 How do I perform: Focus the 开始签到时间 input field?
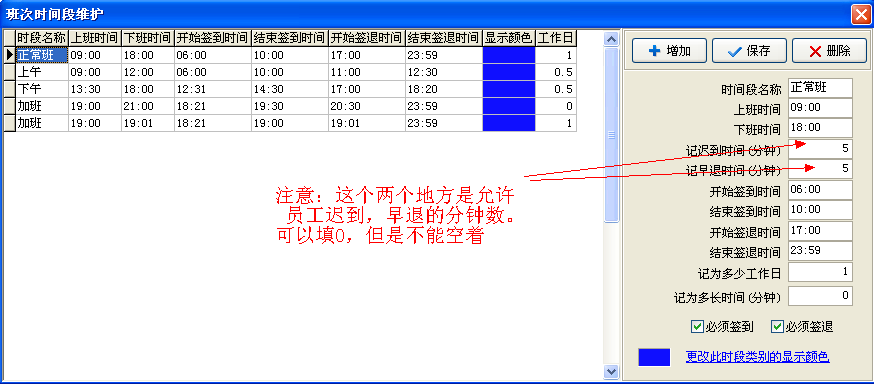pyautogui.click(x=820, y=189)
